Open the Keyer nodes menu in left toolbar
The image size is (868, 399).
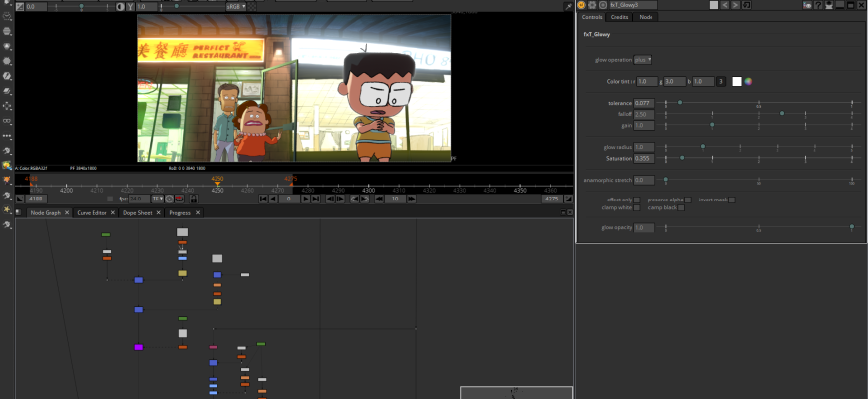click(x=8, y=76)
